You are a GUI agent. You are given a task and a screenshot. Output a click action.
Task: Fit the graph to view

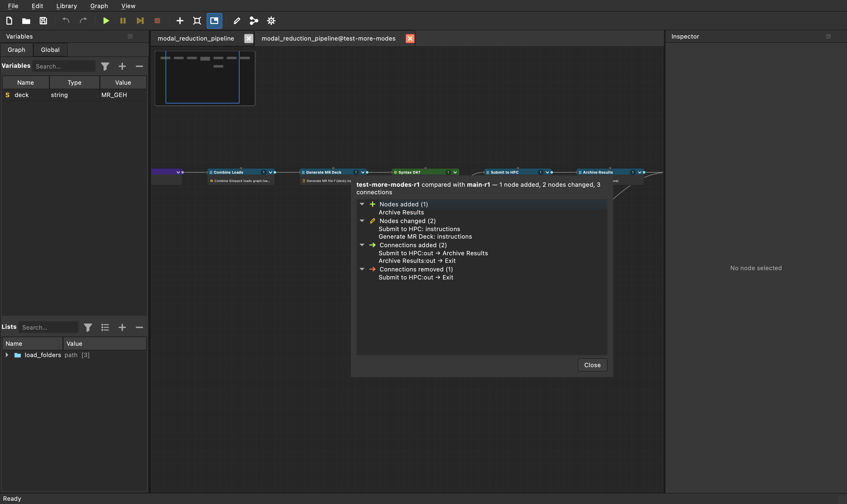coord(197,21)
